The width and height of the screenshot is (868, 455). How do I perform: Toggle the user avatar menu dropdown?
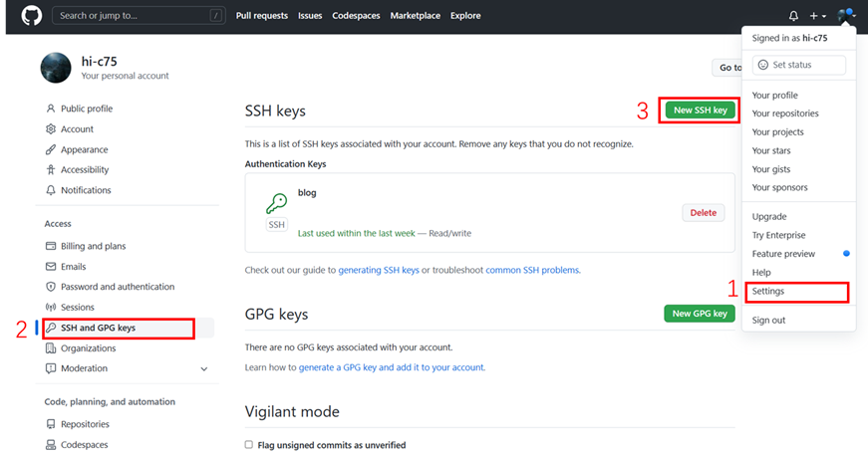pos(846,16)
